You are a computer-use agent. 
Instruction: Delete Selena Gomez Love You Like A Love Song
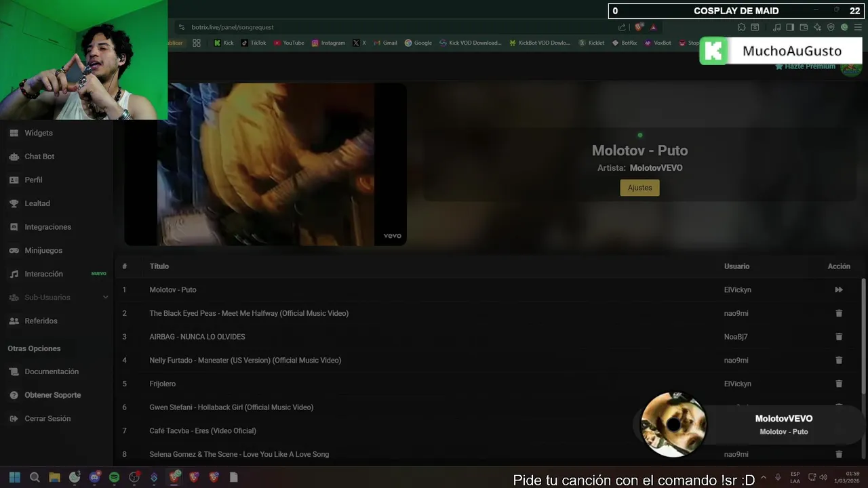pos(839,454)
